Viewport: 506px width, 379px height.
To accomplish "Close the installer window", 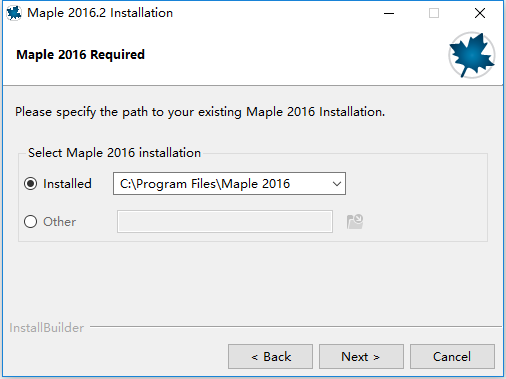I will [480, 13].
